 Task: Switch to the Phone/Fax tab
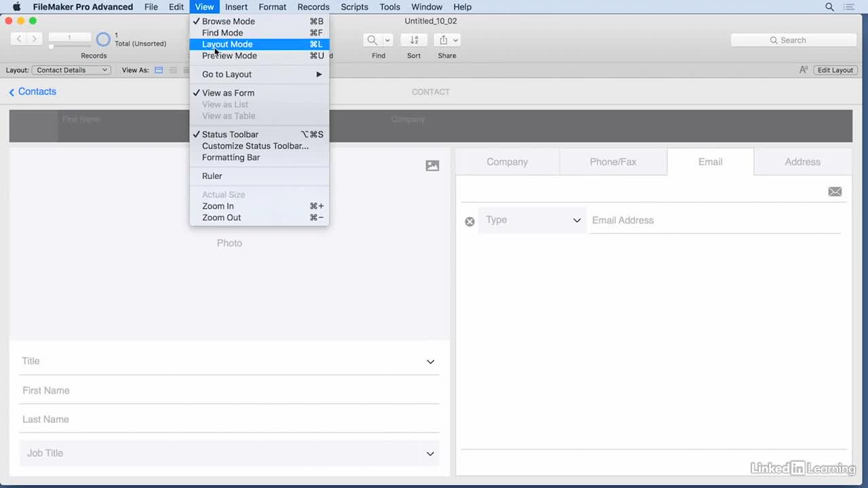613,162
